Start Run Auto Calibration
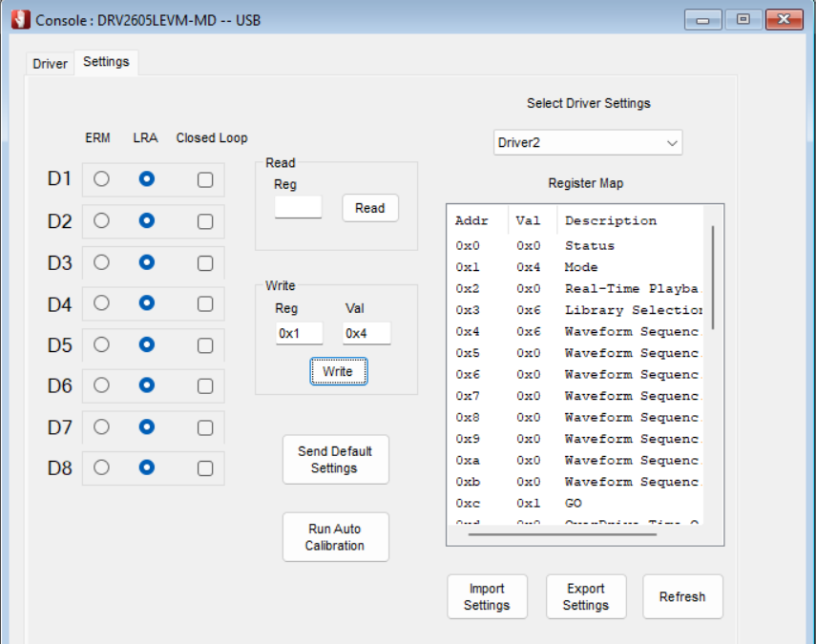 [x=335, y=537]
